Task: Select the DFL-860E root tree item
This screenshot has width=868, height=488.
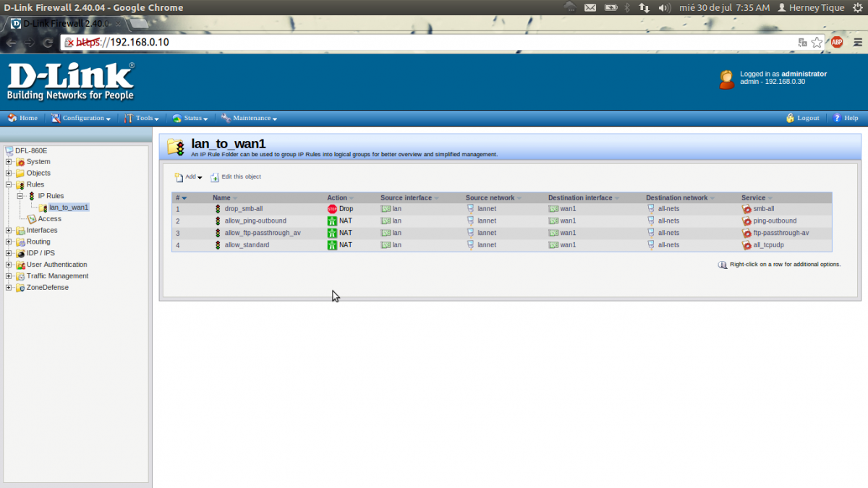Action: click(x=31, y=150)
